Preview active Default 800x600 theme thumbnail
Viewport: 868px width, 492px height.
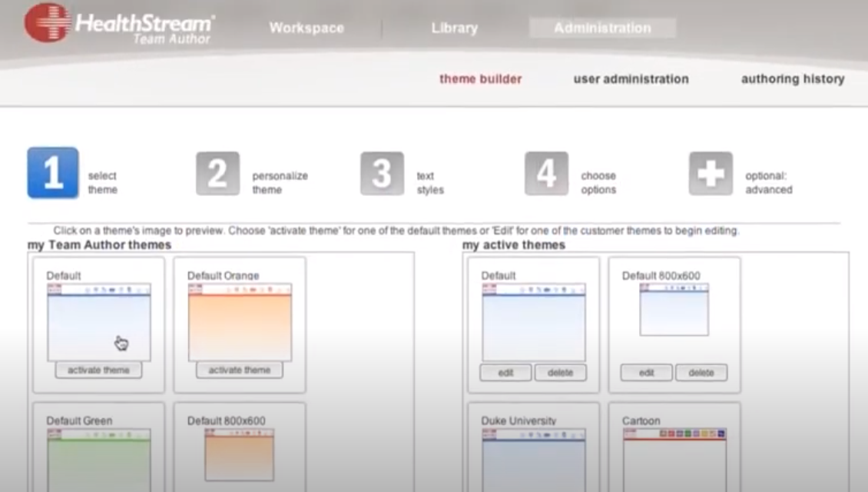[674, 310]
